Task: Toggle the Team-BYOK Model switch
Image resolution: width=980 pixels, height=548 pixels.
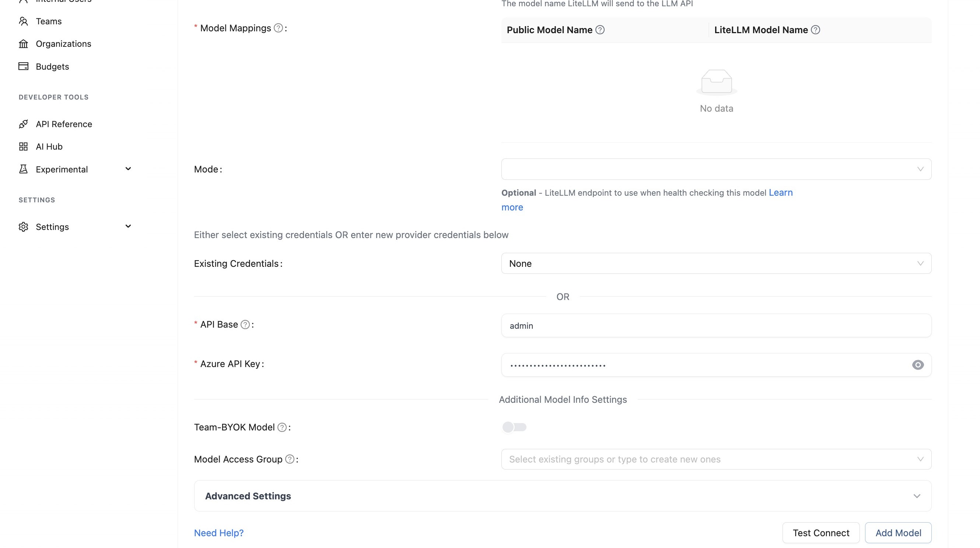Action: coord(514,427)
